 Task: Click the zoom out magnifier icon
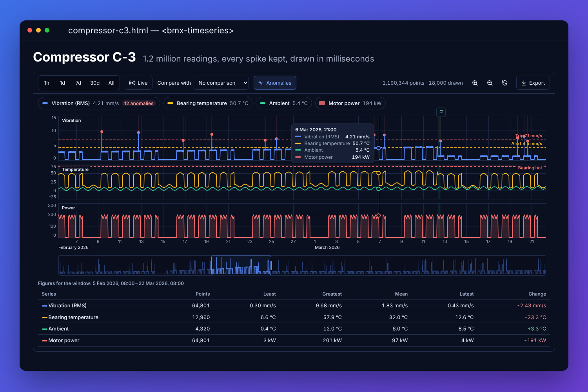coord(490,83)
